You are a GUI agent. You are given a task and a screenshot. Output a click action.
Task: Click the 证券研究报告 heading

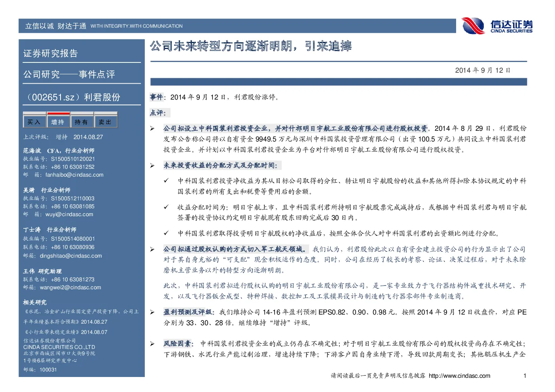pos(51,53)
